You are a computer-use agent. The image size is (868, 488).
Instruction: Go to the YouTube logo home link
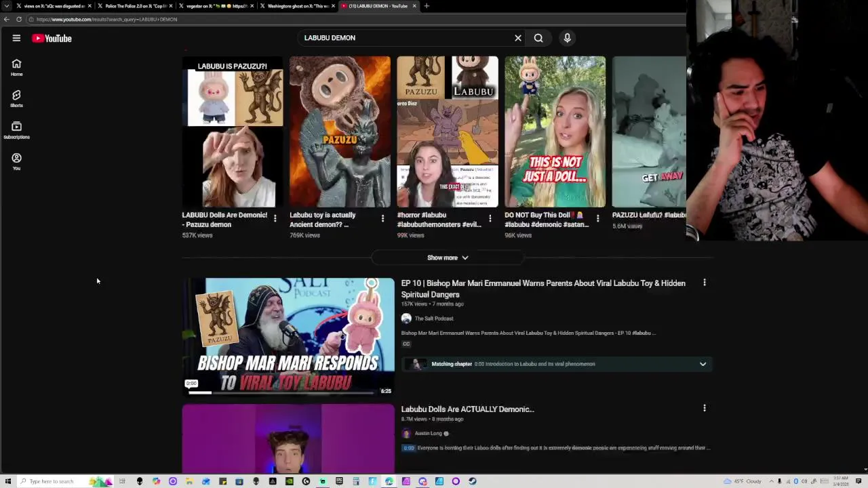(x=52, y=39)
